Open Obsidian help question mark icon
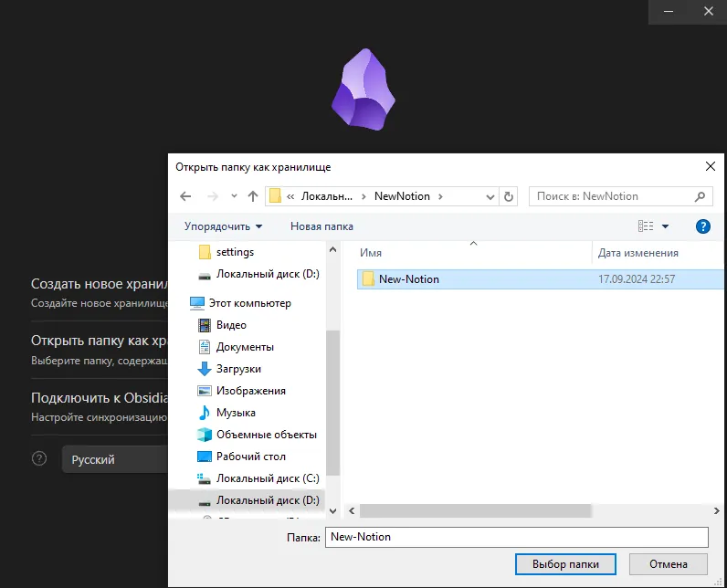727x588 pixels. click(x=39, y=458)
